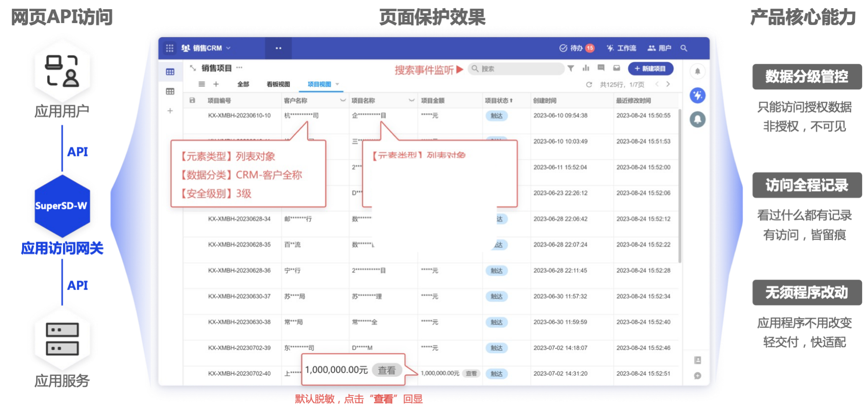
Task: Click the red 15 badge on 待办
Action: (590, 48)
